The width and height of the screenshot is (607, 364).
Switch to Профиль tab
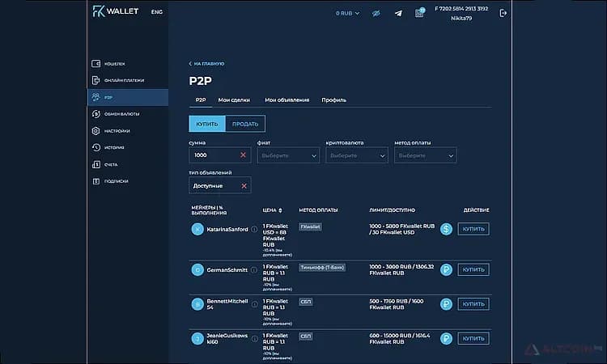coord(333,99)
